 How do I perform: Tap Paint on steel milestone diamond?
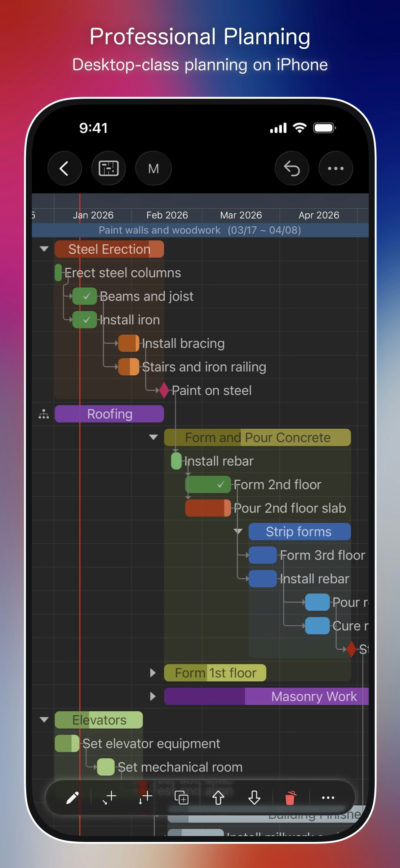164,390
